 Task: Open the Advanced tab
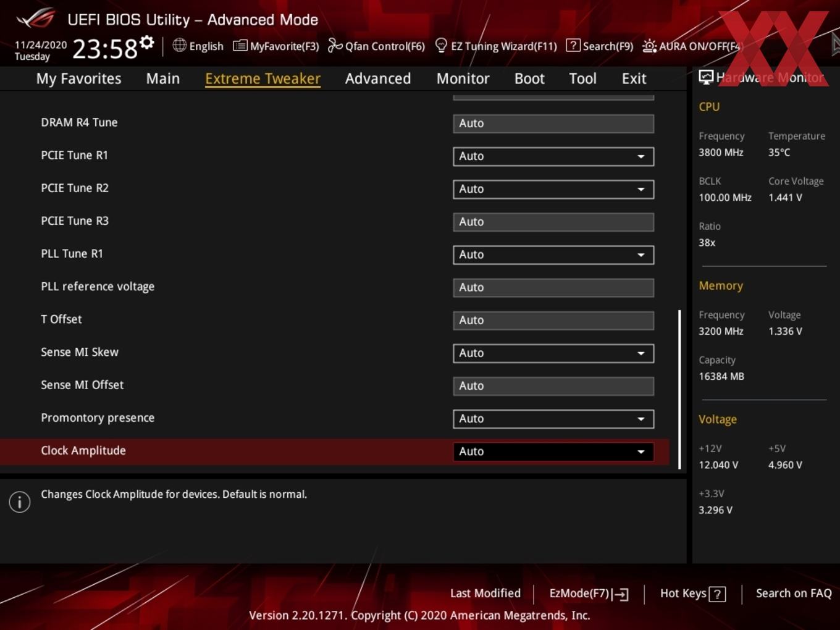(378, 78)
